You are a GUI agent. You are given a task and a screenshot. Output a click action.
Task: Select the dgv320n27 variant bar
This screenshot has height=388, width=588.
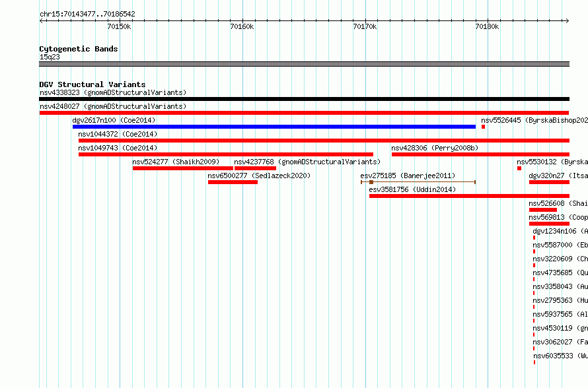(x=550, y=182)
